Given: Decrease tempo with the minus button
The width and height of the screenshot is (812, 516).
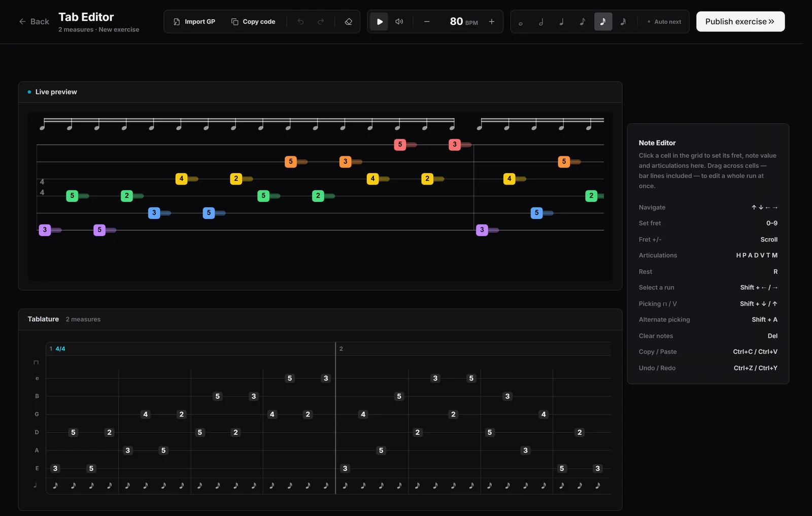Looking at the screenshot, I should [427, 22].
